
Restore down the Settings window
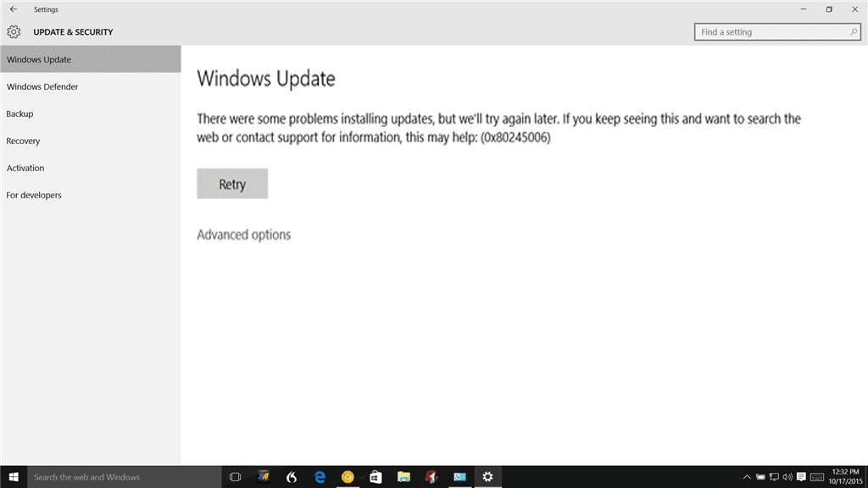point(829,9)
